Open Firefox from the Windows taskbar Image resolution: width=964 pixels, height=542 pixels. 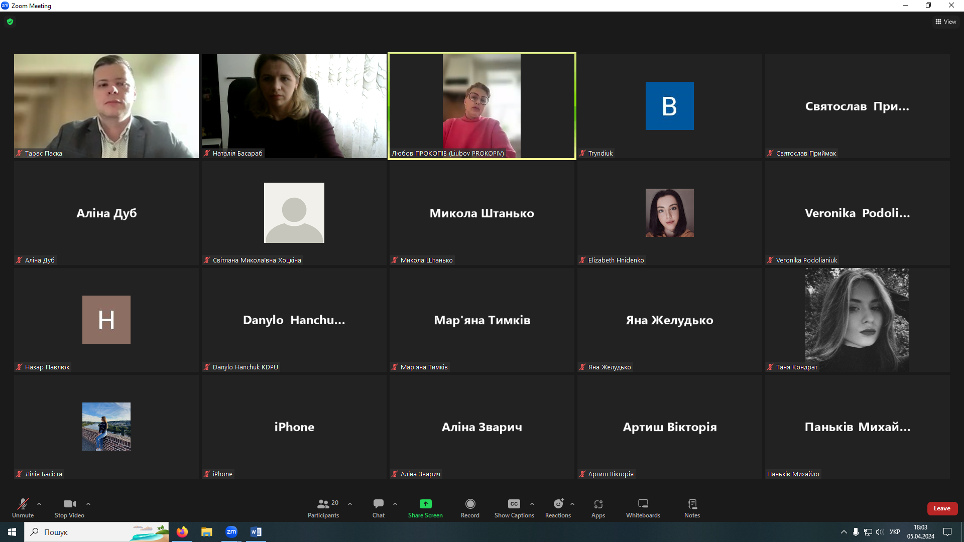point(182,532)
